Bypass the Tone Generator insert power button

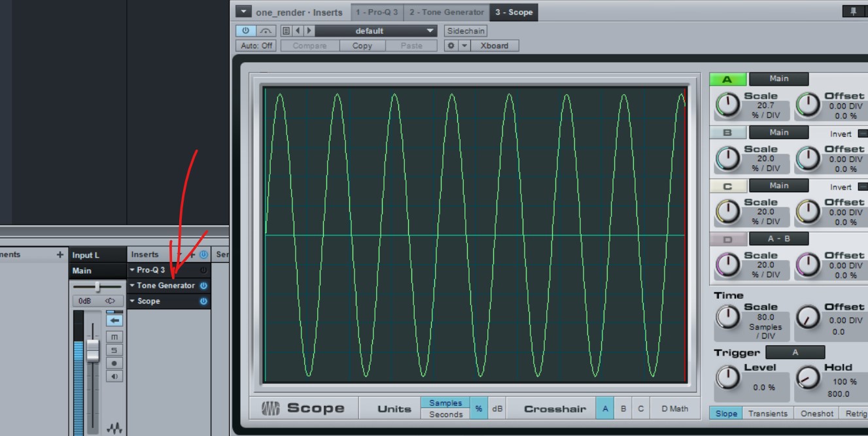click(x=203, y=286)
